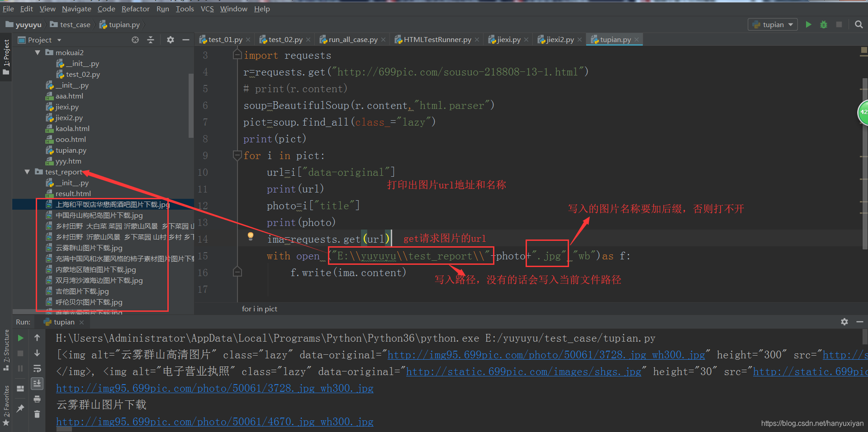Toggle scroll to end in console
The width and height of the screenshot is (868, 432).
[37, 384]
